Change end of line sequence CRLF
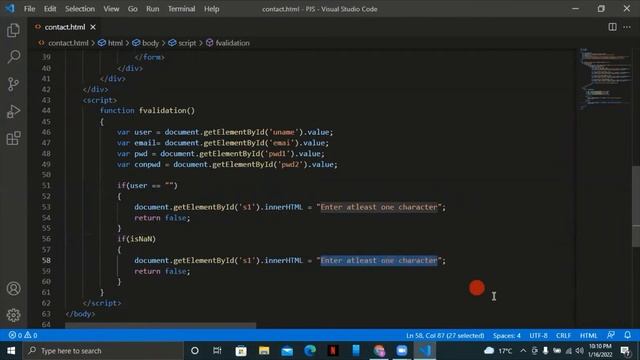The height and width of the screenshot is (360, 640). tap(563, 335)
